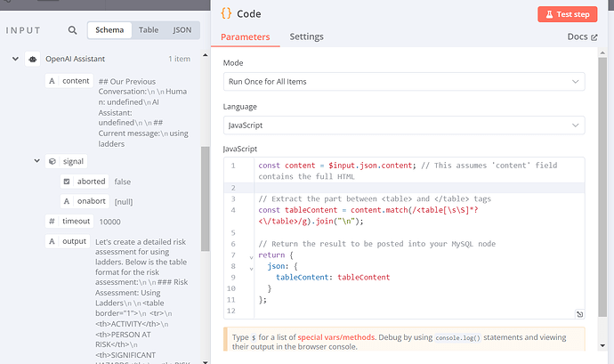Select the aborted field pill

[x=85, y=182]
